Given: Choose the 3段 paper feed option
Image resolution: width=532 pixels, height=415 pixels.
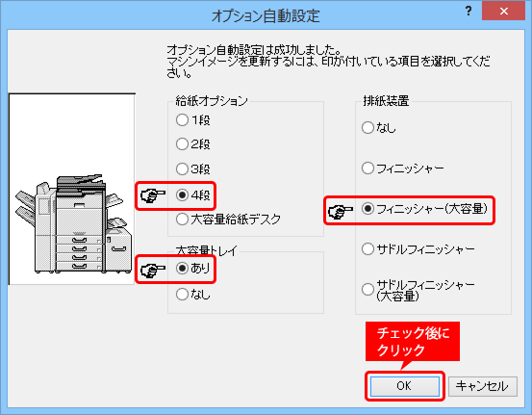Looking at the screenshot, I should pos(192,169).
